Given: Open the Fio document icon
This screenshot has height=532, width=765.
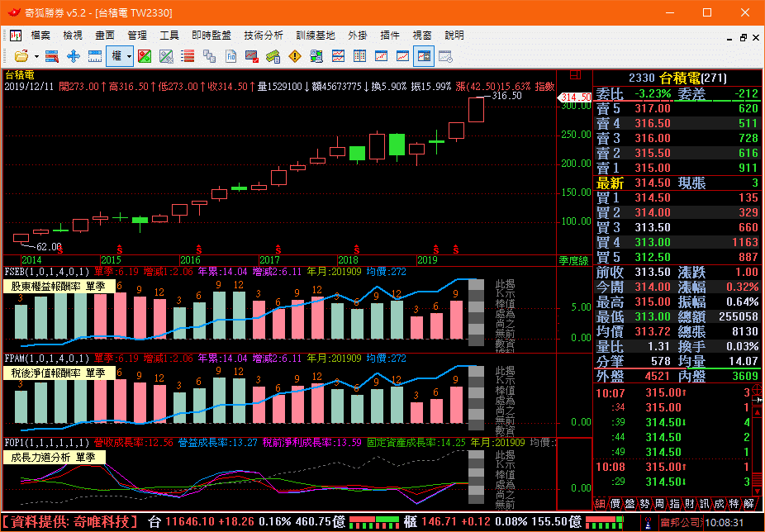Looking at the screenshot, I should (231, 57).
